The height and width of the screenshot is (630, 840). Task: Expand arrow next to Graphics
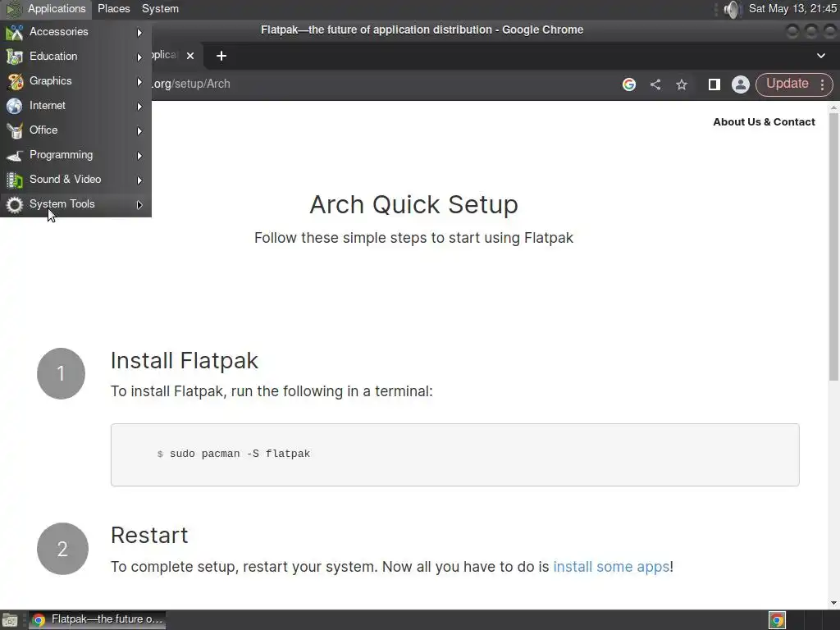139,82
